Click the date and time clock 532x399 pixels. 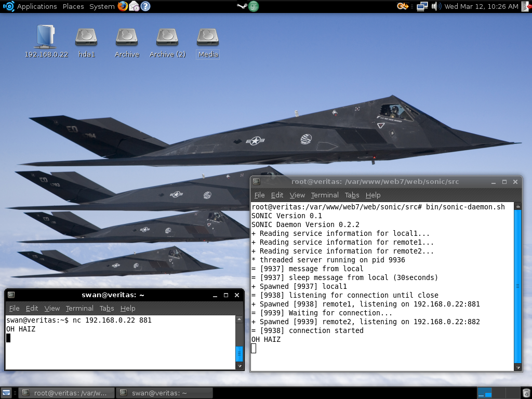point(481,6)
